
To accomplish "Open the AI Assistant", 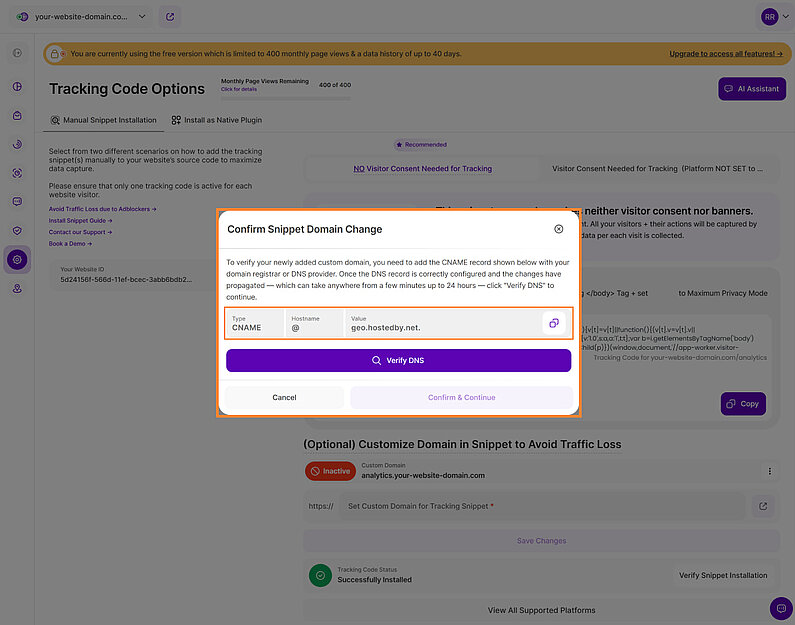I will 751,89.
